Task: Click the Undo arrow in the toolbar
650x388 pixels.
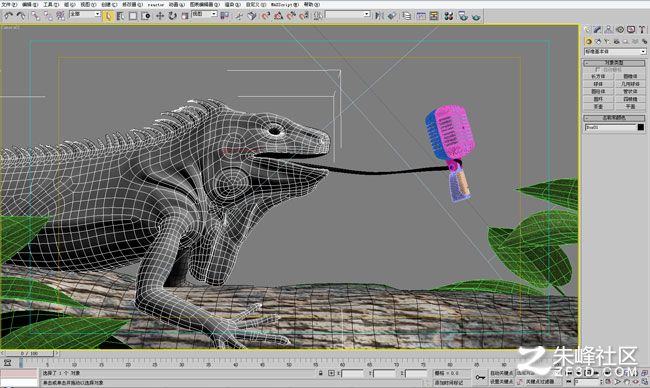Action: tap(9, 16)
